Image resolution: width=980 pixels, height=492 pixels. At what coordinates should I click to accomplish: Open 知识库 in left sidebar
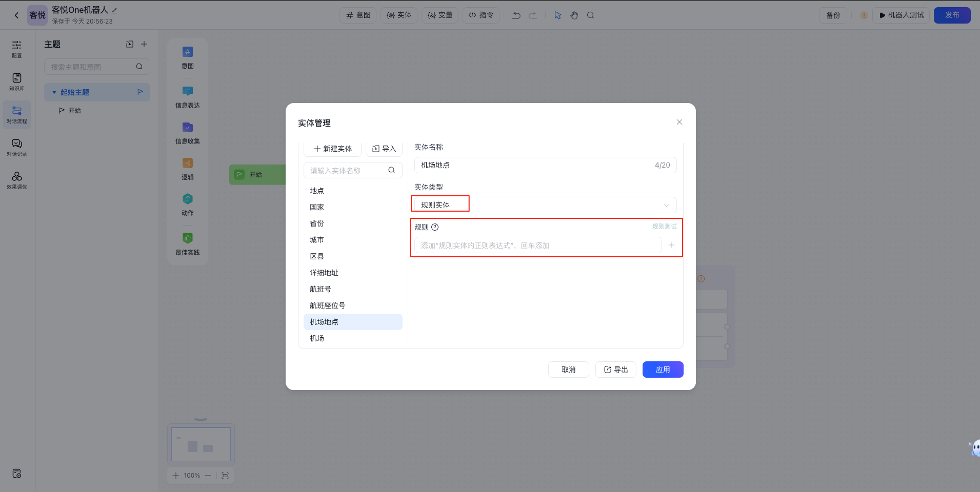coord(17,81)
